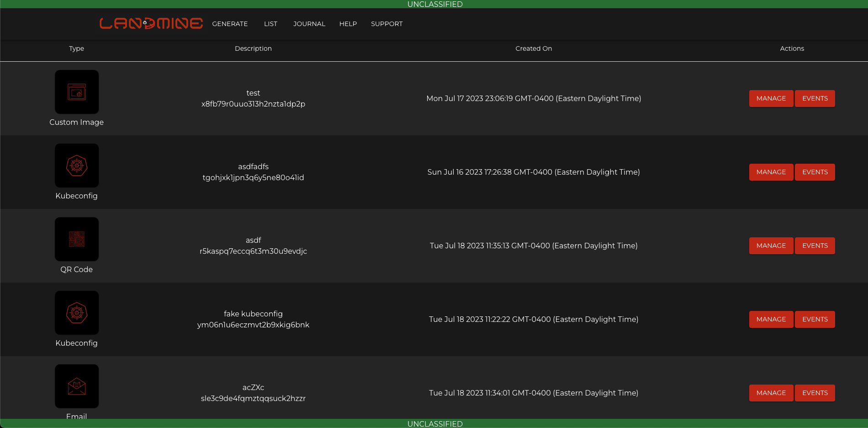The width and height of the screenshot is (868, 428).
Task: Select the Kubeconfig icon for asdfadfs
Action: pyautogui.click(x=76, y=166)
